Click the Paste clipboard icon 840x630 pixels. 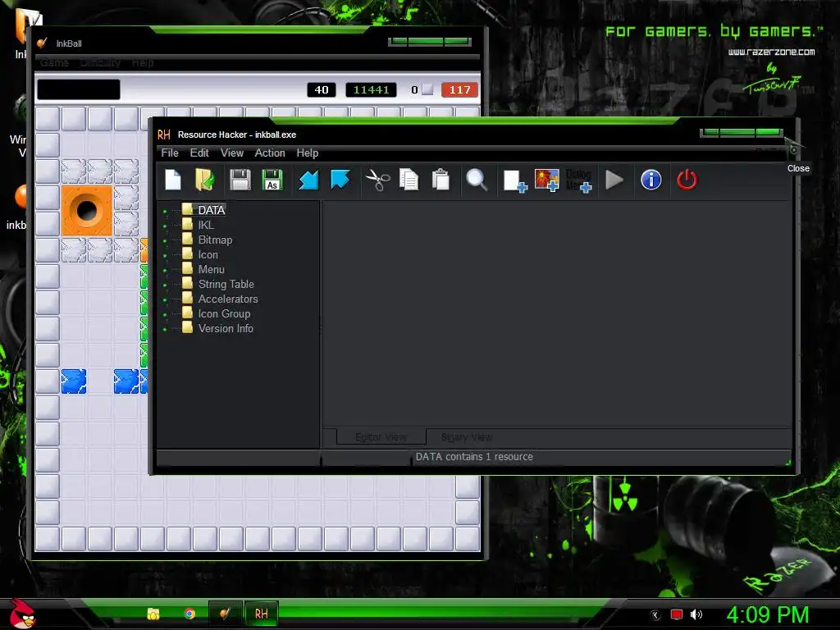(x=441, y=180)
